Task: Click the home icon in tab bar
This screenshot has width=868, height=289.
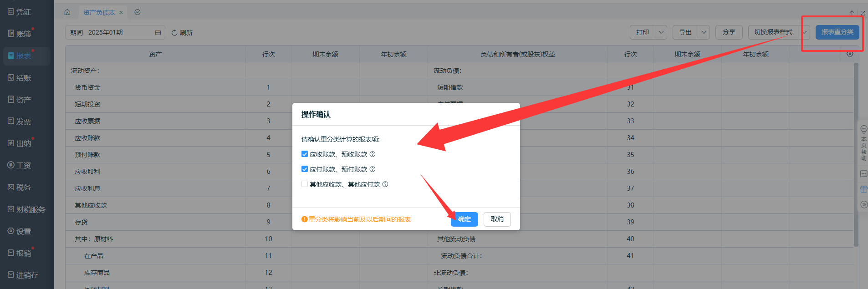Action: click(67, 12)
